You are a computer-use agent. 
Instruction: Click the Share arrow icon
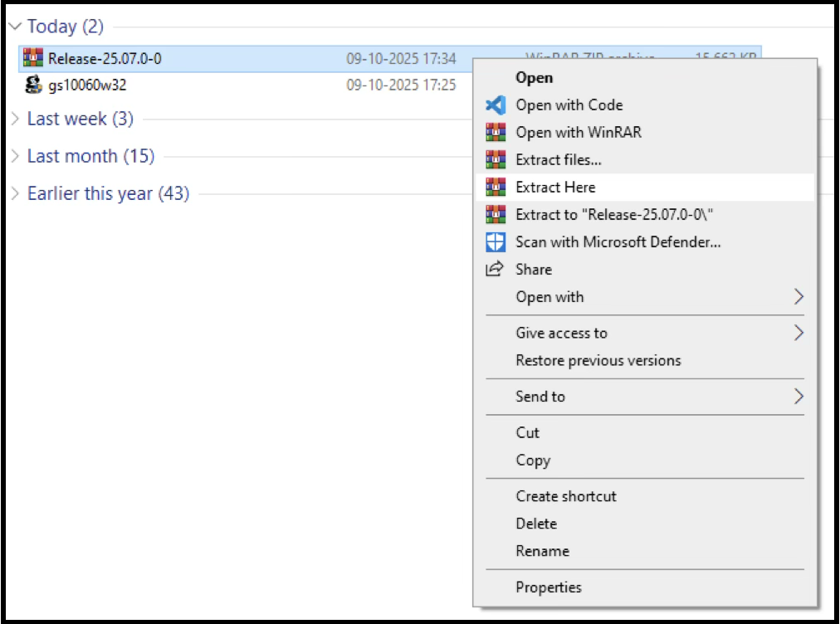(496, 269)
